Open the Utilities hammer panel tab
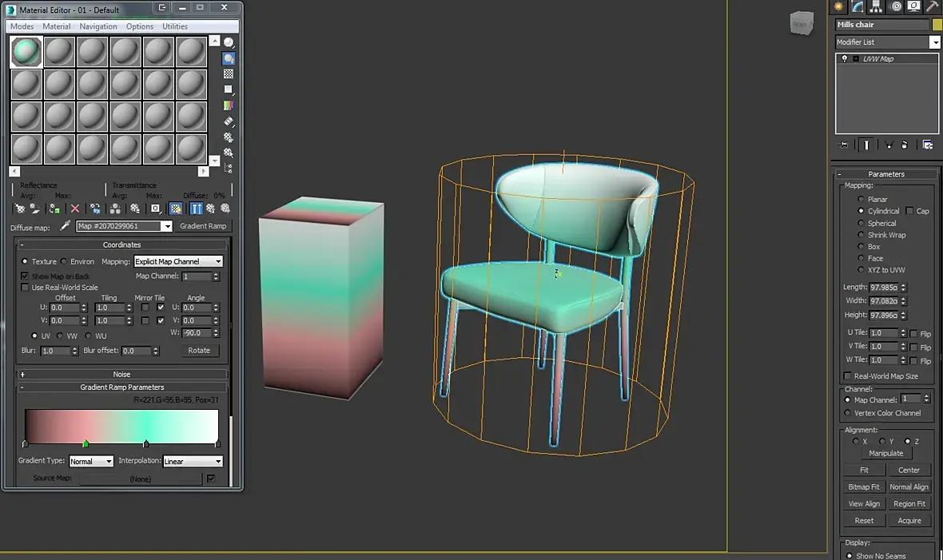 coord(933,6)
